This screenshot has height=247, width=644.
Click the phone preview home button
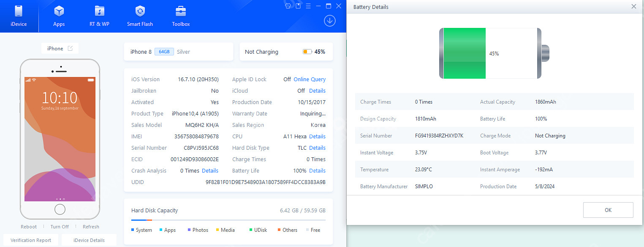click(x=60, y=209)
